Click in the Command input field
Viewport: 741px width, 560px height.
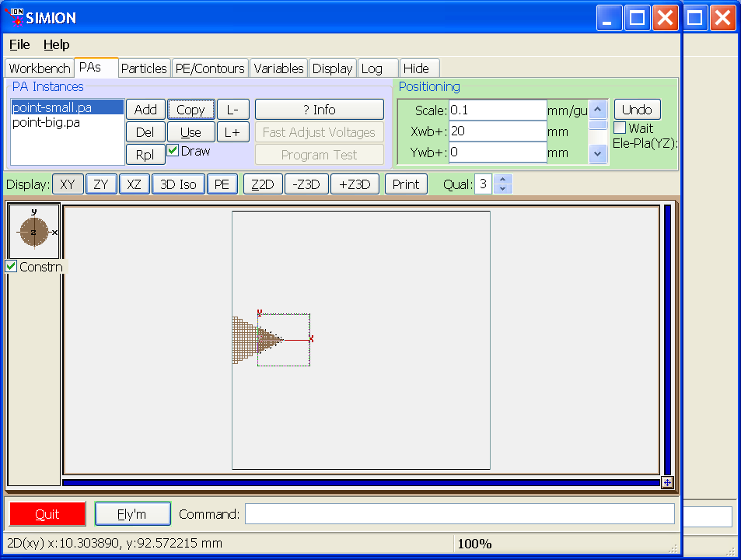click(460, 513)
